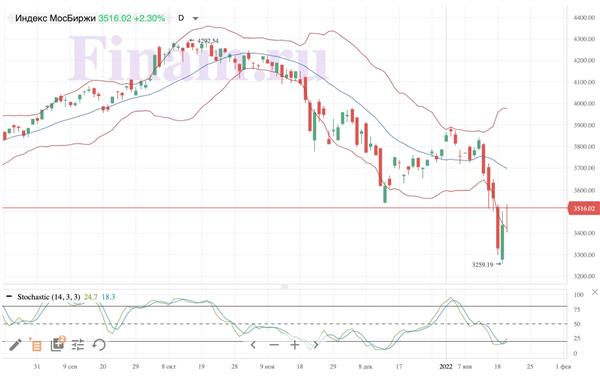Grab the pane divider handle above Stochastic
This screenshot has height=377, width=600.
pos(285,286)
